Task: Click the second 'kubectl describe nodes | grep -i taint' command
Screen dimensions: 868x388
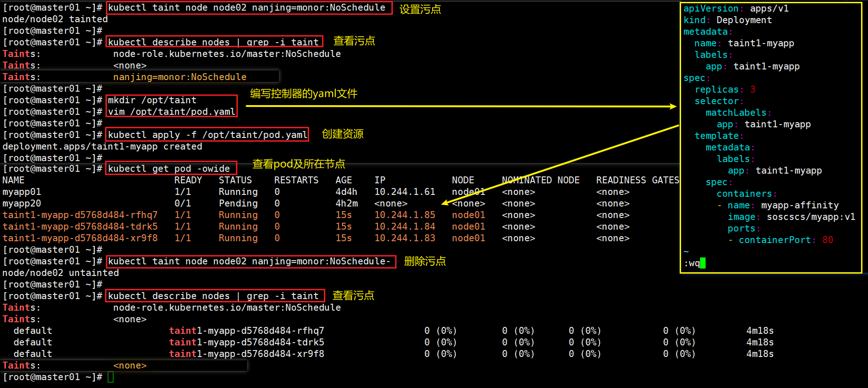Action: tap(213, 296)
